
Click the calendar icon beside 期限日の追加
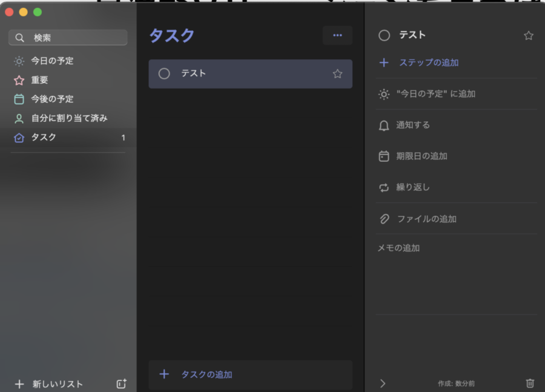coord(384,156)
